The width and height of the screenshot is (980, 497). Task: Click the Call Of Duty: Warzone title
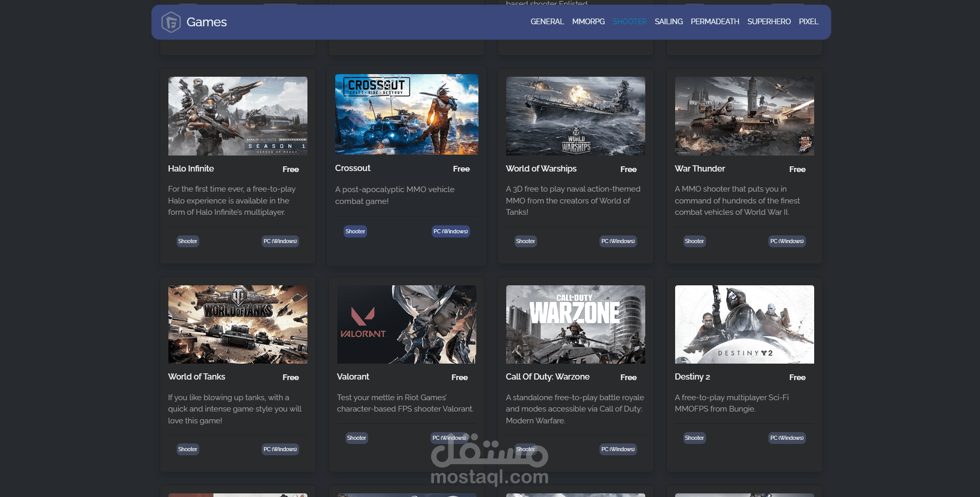pos(548,376)
